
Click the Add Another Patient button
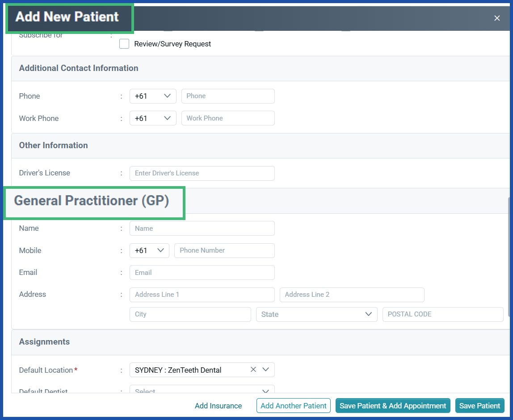coord(293,406)
